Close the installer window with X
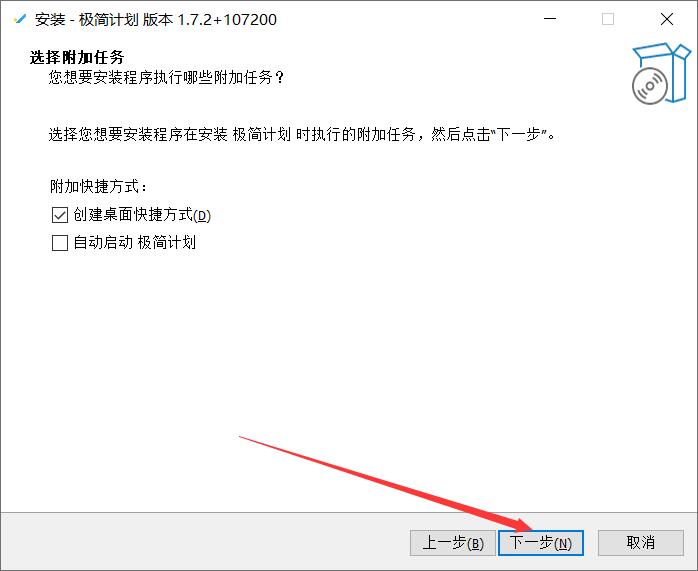The image size is (698, 571). (x=666, y=19)
